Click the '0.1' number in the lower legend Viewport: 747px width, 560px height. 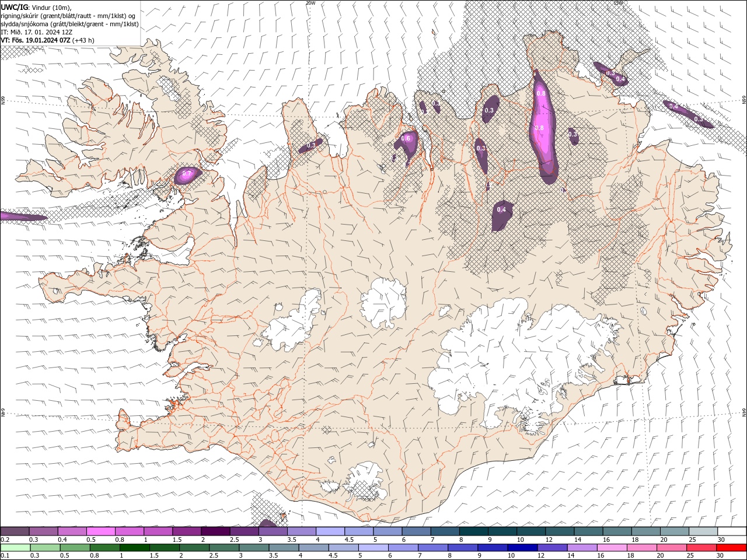coord(5,555)
